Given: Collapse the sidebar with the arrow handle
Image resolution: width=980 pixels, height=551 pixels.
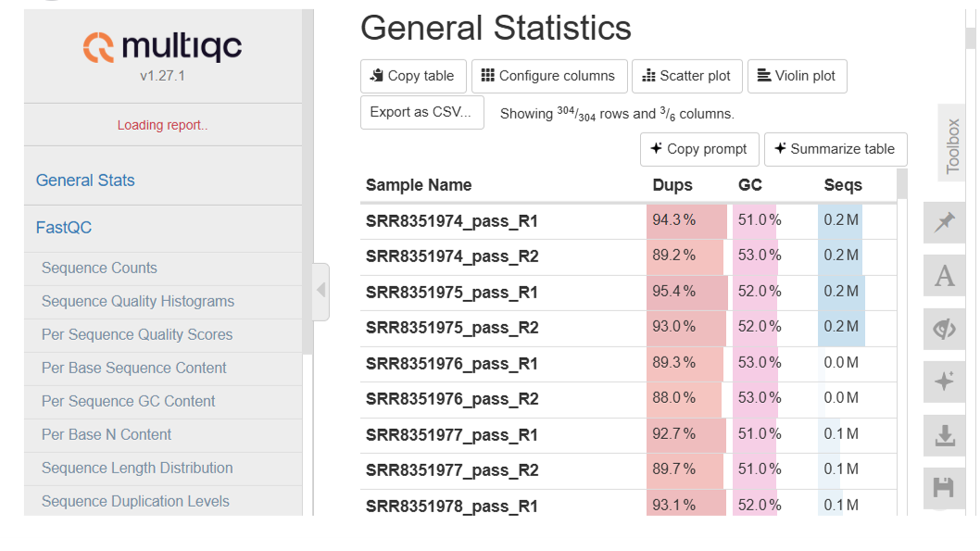Looking at the screenshot, I should pyautogui.click(x=320, y=291).
